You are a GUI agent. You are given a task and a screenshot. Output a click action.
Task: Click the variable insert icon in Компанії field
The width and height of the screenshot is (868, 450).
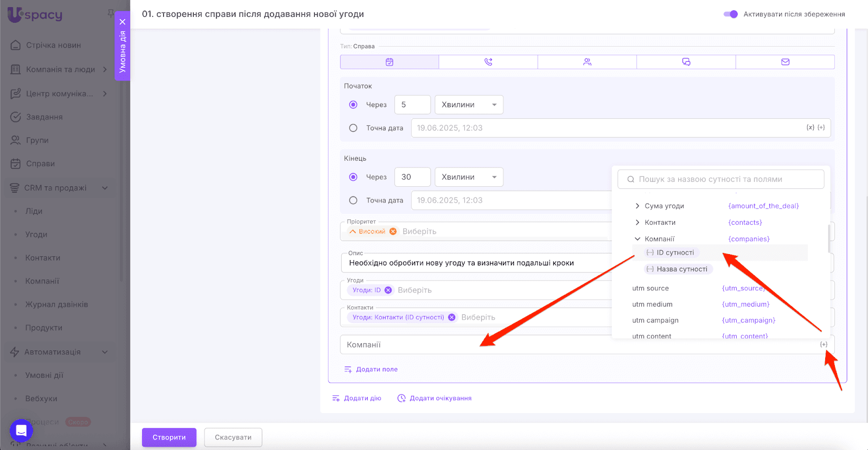(824, 345)
